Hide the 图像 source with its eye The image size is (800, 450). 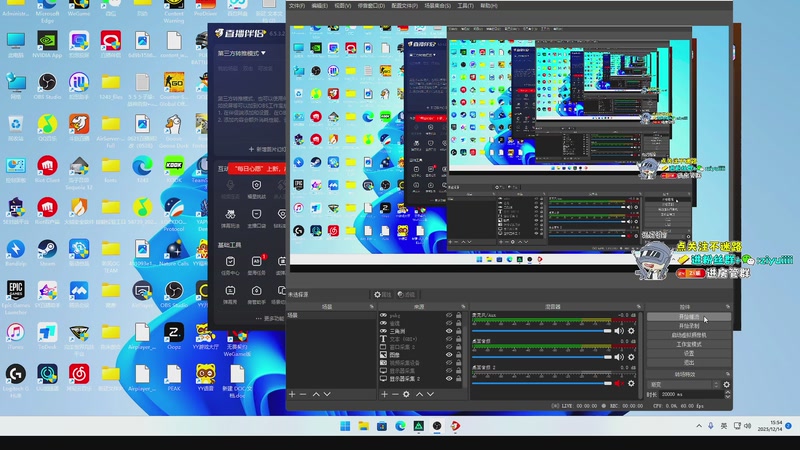pyautogui.click(x=449, y=355)
